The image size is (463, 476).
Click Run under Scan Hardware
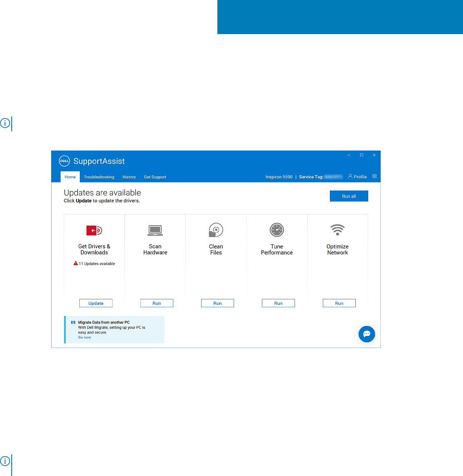[157, 303]
